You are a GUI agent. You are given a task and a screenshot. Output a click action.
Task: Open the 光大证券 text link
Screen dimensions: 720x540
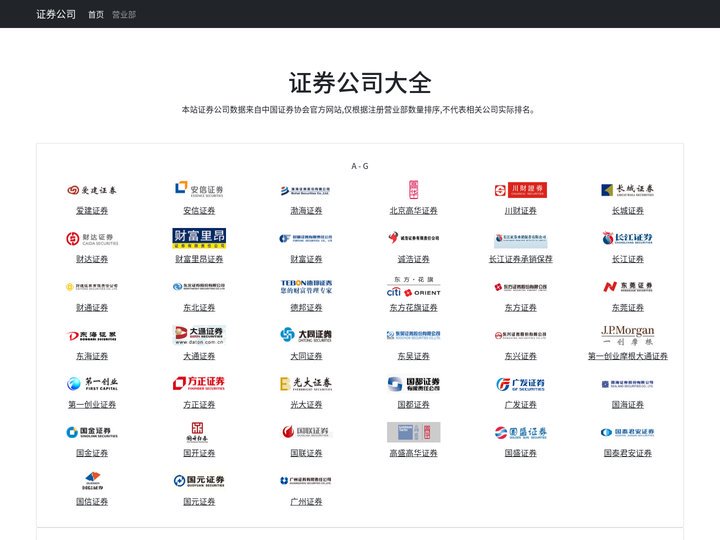point(306,405)
